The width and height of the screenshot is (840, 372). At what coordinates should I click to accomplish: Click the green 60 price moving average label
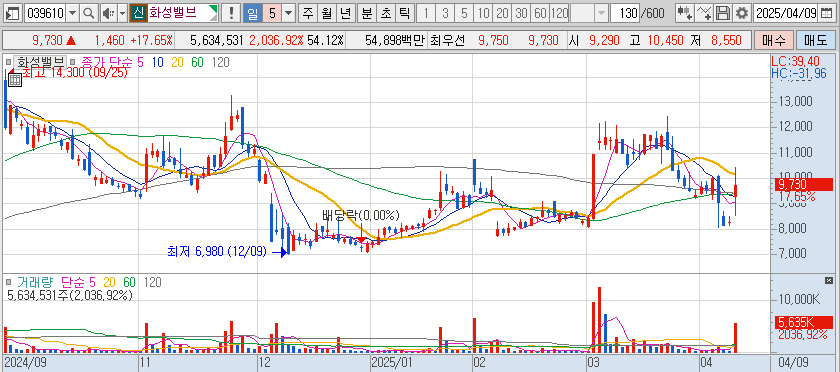[197, 63]
